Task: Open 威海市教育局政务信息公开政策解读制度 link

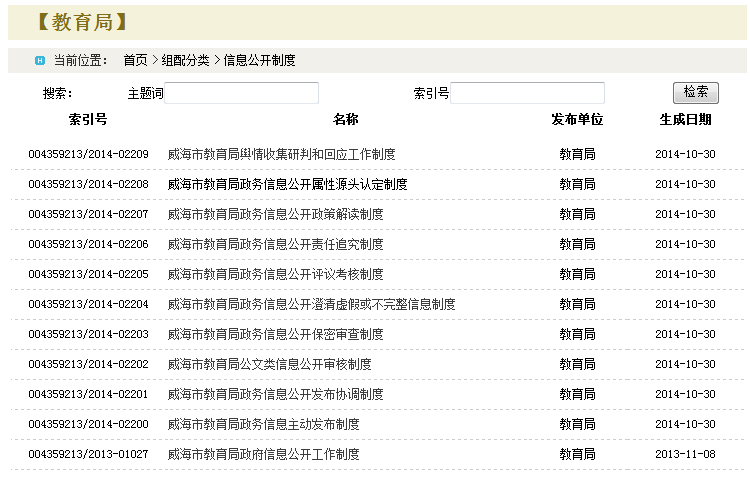Action: (x=275, y=214)
